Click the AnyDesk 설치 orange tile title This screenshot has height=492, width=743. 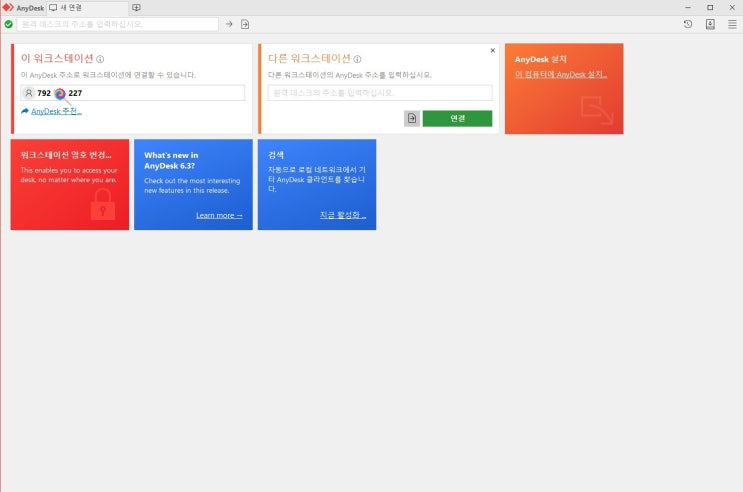541,59
